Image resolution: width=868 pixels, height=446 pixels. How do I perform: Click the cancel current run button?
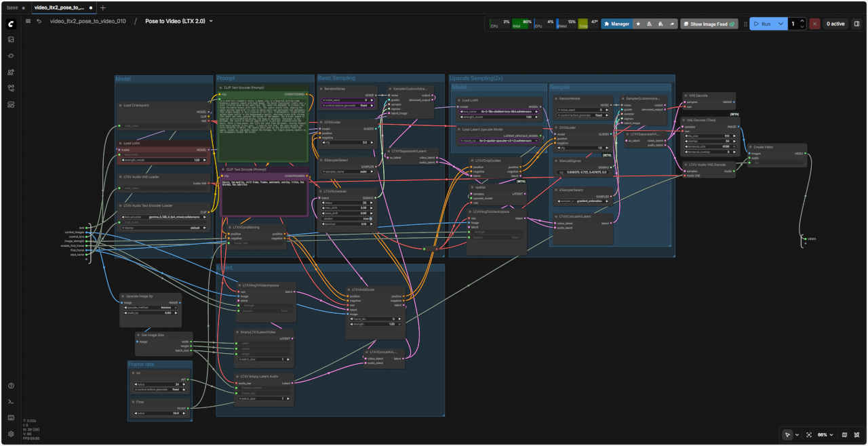[814, 24]
